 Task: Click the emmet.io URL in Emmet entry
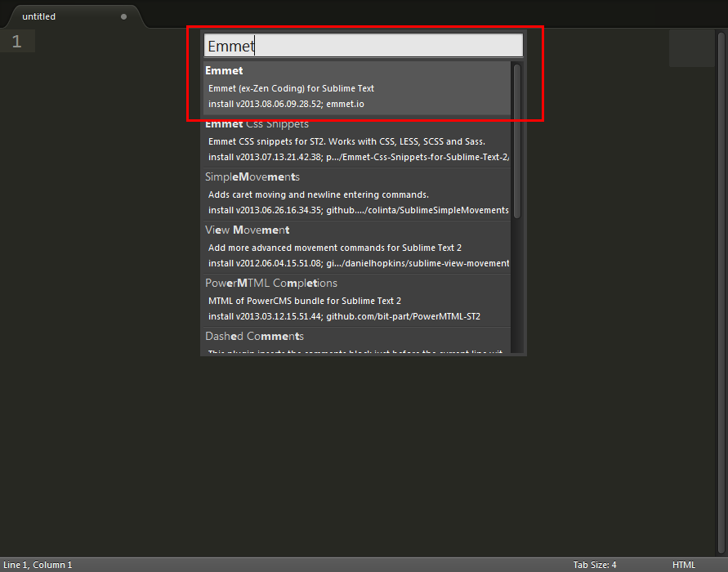pyautogui.click(x=345, y=105)
